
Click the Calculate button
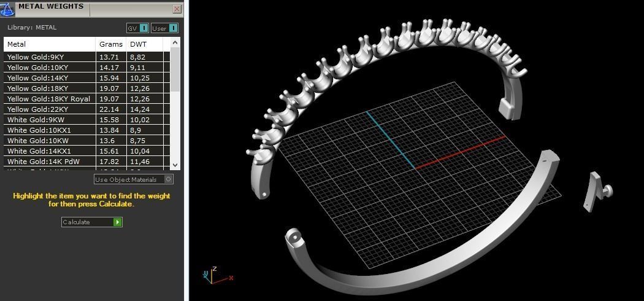point(92,222)
